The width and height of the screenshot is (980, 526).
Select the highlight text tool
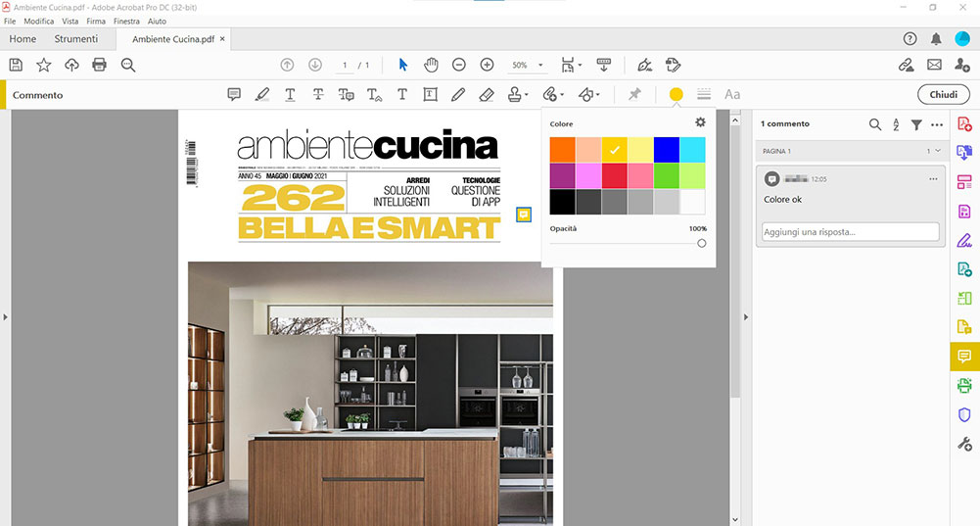point(261,95)
